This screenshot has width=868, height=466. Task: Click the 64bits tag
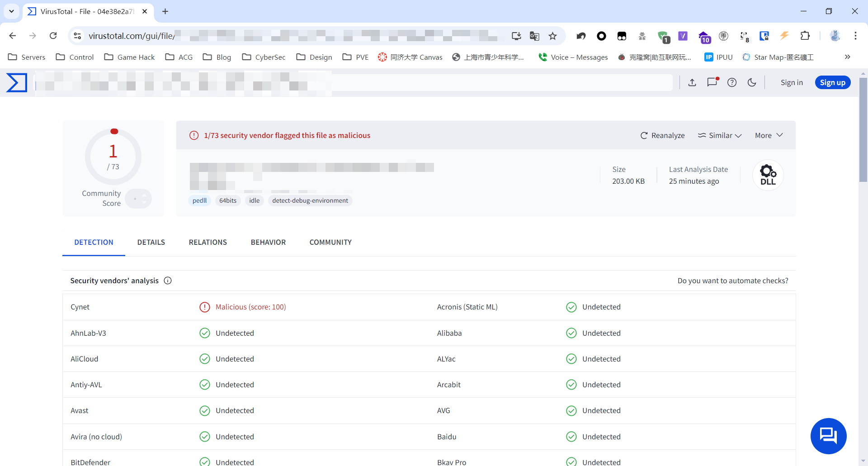(228, 200)
